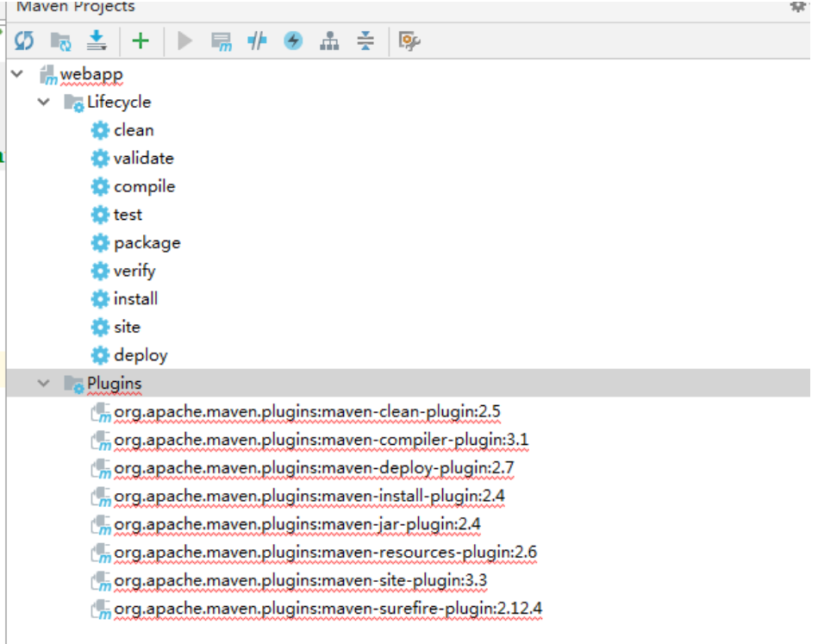Collapse the Lifecycle node
Image resolution: width=818 pixels, height=644 pixels.
click(x=44, y=103)
